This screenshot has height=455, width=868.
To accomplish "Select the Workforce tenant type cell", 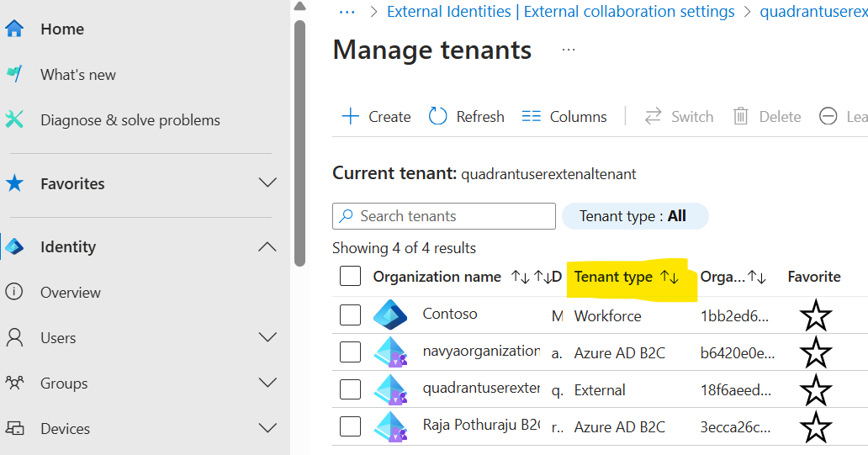I will (x=607, y=316).
